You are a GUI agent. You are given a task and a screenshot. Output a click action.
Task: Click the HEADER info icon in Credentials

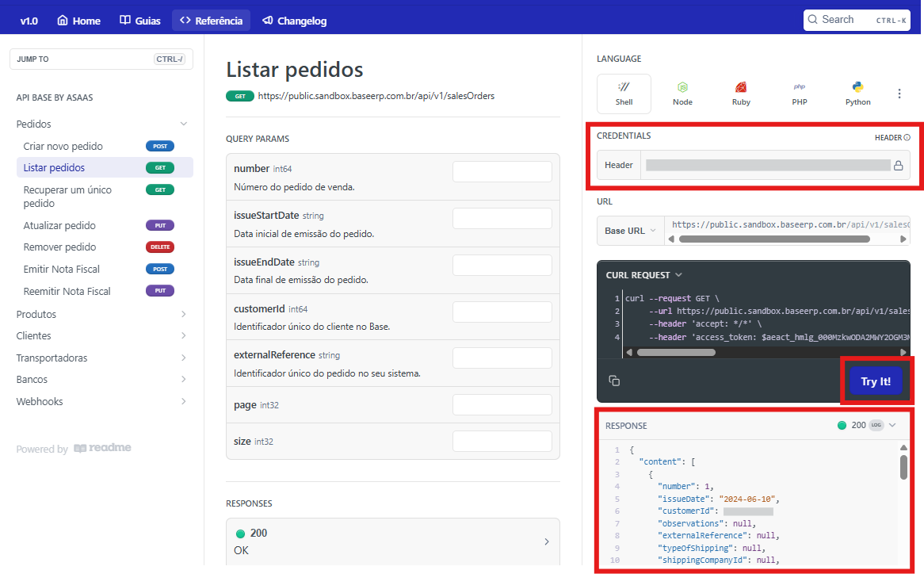907,137
